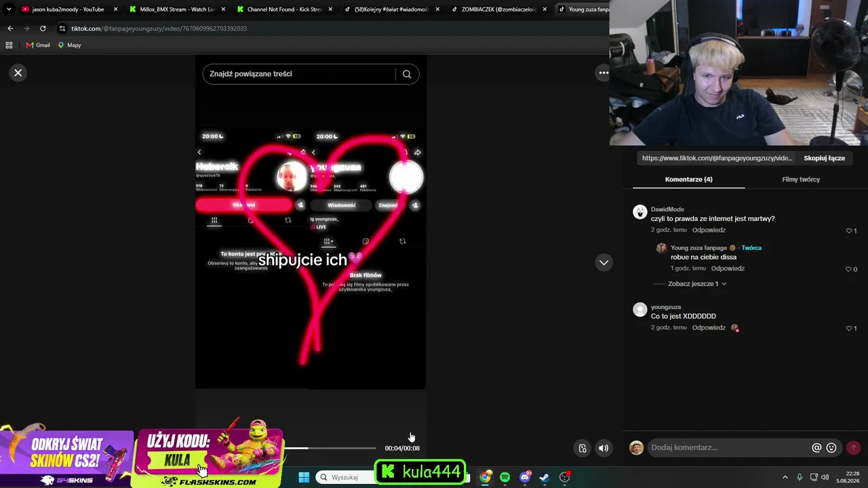Click the tiktok.com address bar URL
This screenshot has height=488, width=868.
(159, 28)
